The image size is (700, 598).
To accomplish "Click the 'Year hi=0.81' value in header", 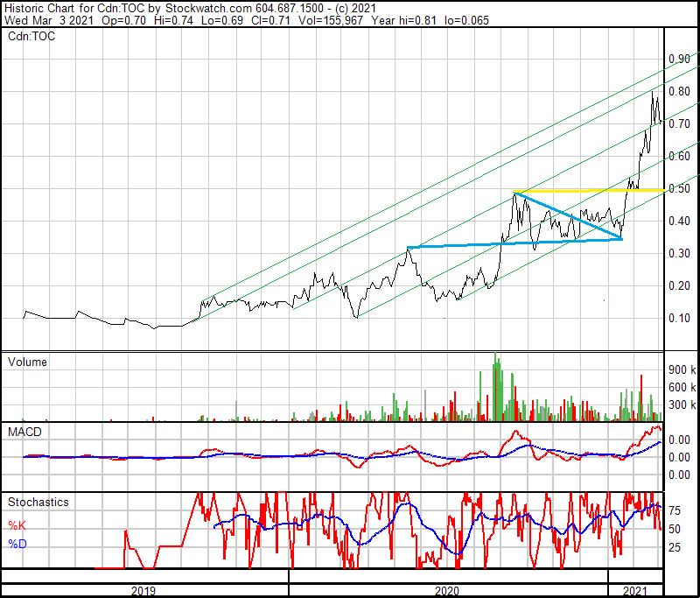I will click(x=403, y=20).
